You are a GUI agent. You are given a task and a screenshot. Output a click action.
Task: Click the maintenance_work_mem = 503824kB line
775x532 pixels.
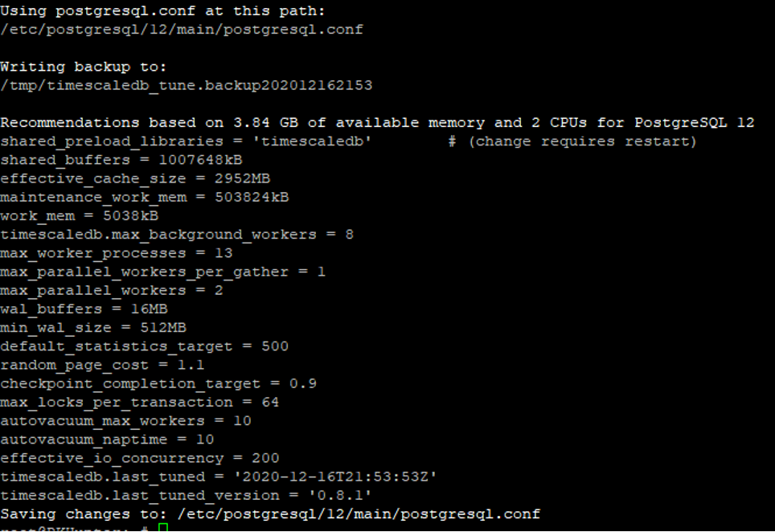click(145, 198)
